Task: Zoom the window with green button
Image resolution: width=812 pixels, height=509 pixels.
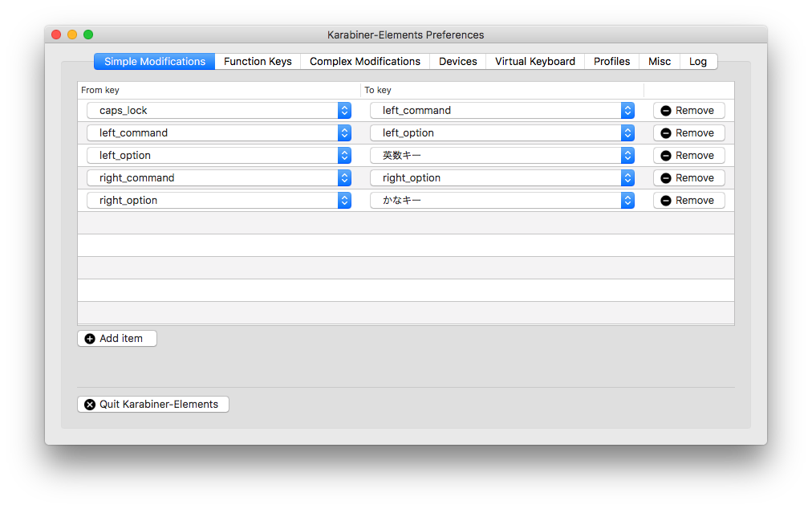Action: [88, 35]
